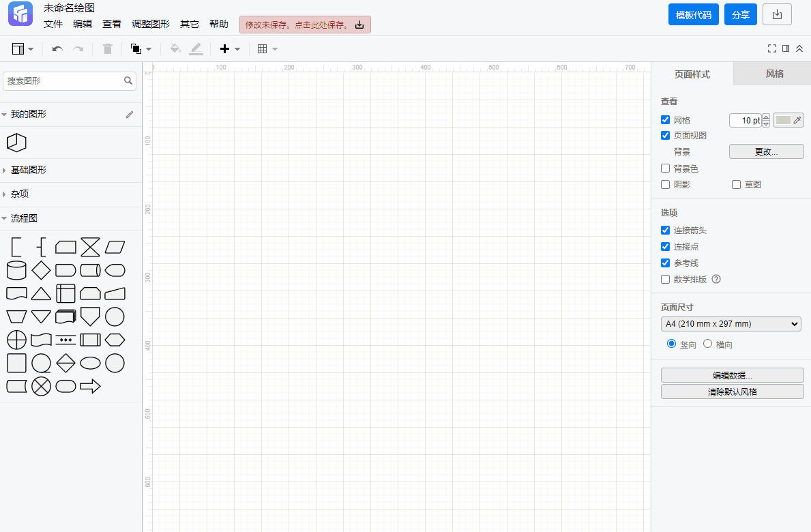This screenshot has width=811, height=532.
Task: Click the line color pencil icon
Action: click(x=196, y=49)
